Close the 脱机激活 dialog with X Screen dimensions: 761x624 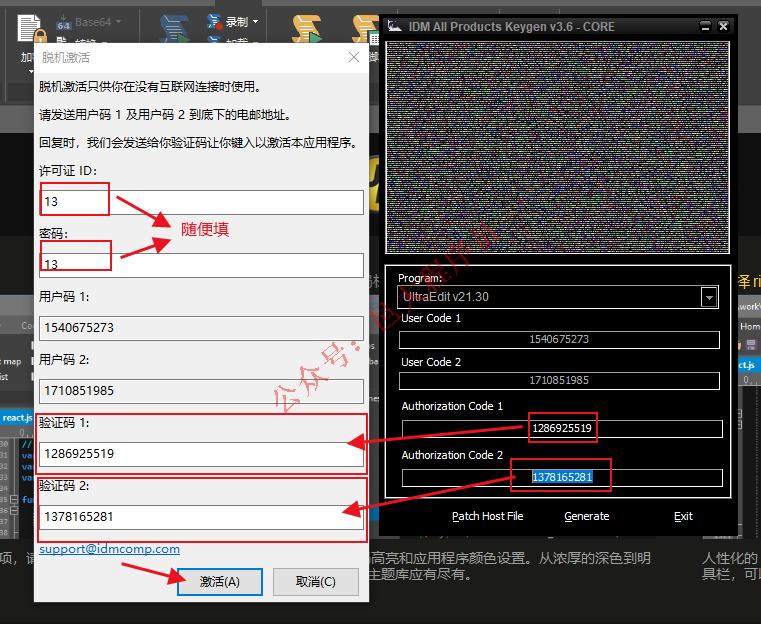(x=354, y=57)
